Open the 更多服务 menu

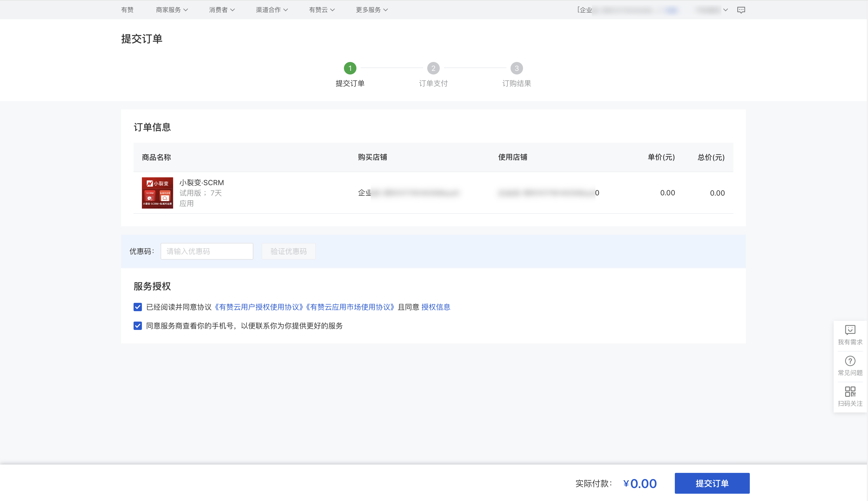coord(371,10)
